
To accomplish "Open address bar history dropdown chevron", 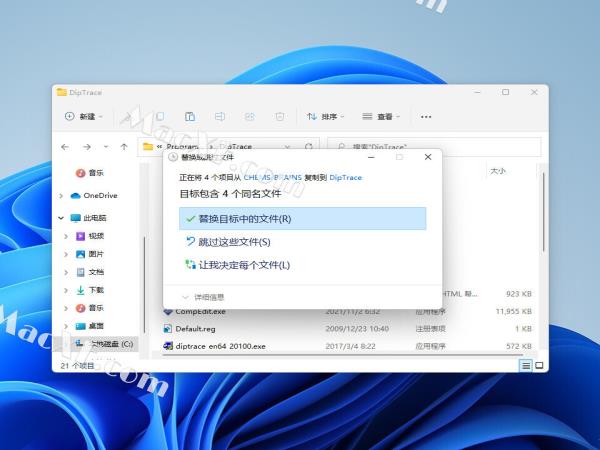I will click(x=287, y=147).
